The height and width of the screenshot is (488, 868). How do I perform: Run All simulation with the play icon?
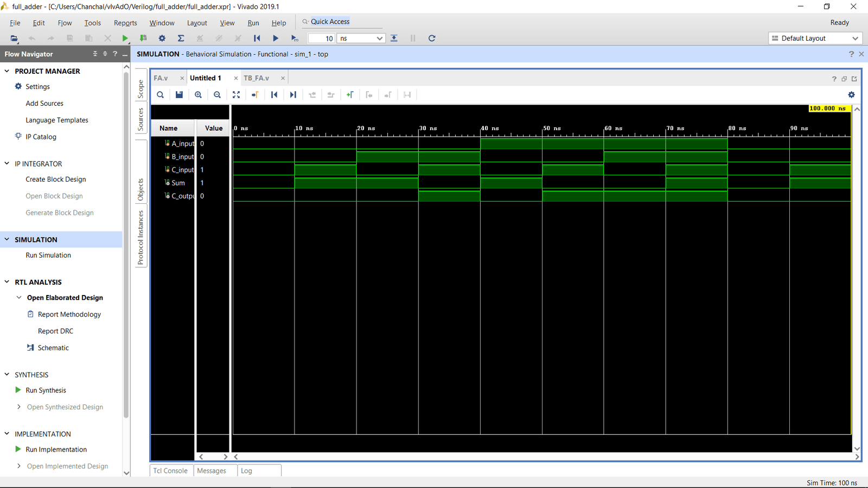276,38
